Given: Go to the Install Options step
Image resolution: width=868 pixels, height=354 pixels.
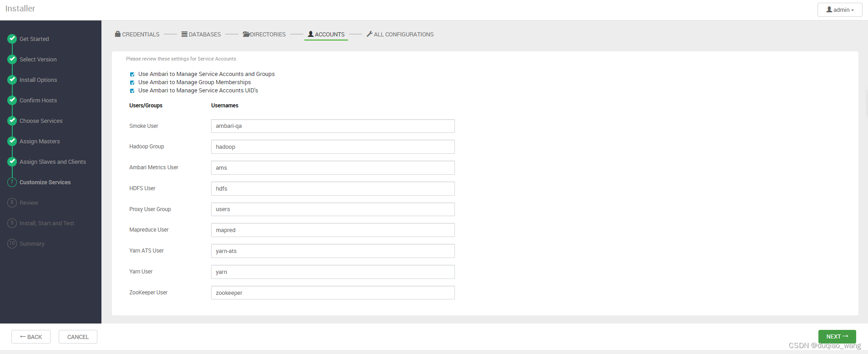Looking at the screenshot, I should click(x=38, y=80).
